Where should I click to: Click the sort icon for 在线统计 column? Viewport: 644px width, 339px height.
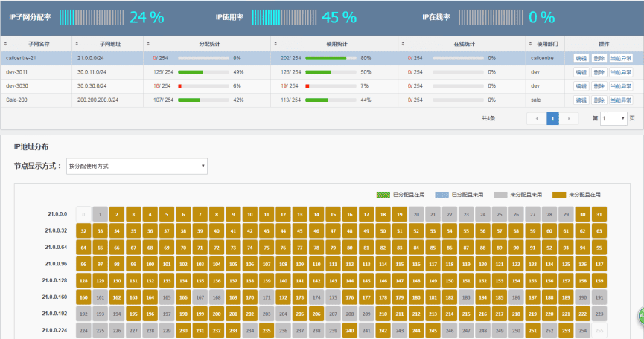402,44
